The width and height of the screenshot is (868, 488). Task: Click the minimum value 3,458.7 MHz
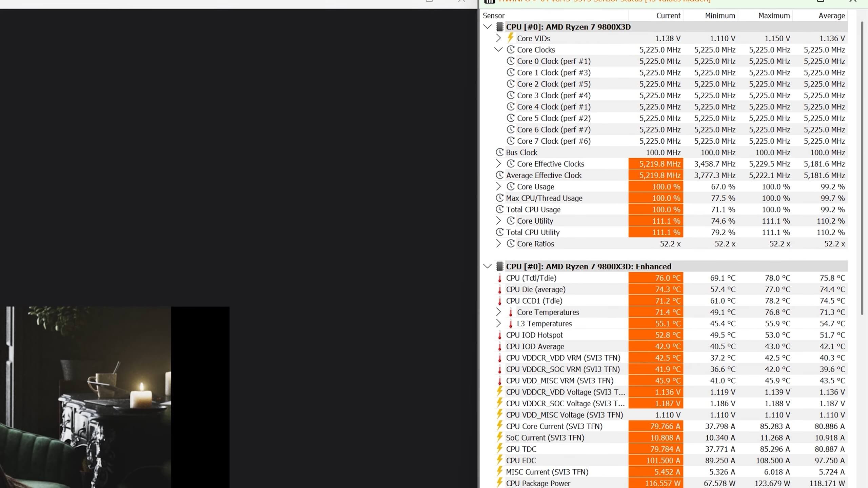tap(715, 164)
